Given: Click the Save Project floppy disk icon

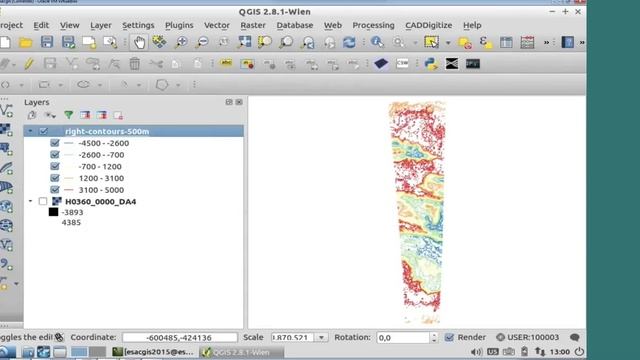Looking at the screenshot, I should coord(47,42).
